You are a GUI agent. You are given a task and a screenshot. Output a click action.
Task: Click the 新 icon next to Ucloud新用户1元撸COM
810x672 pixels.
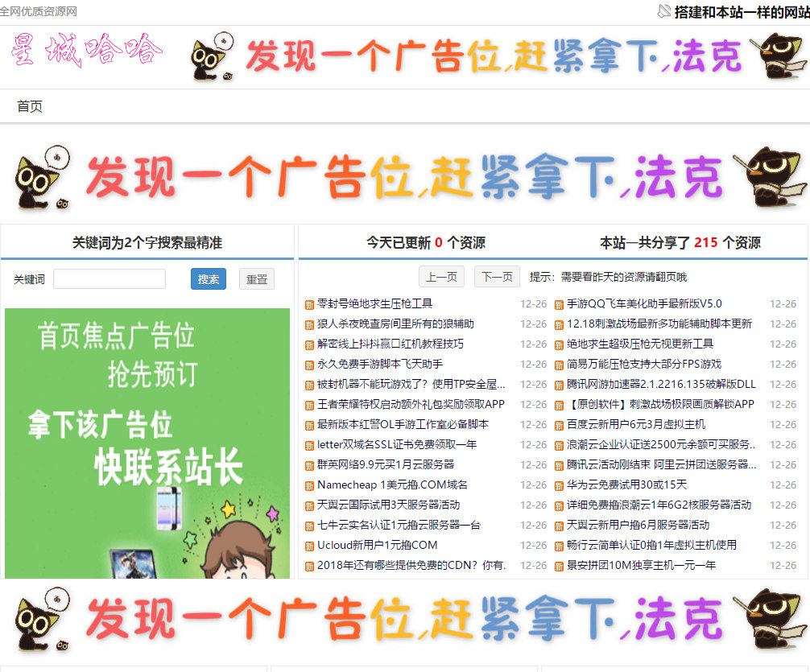[309, 546]
